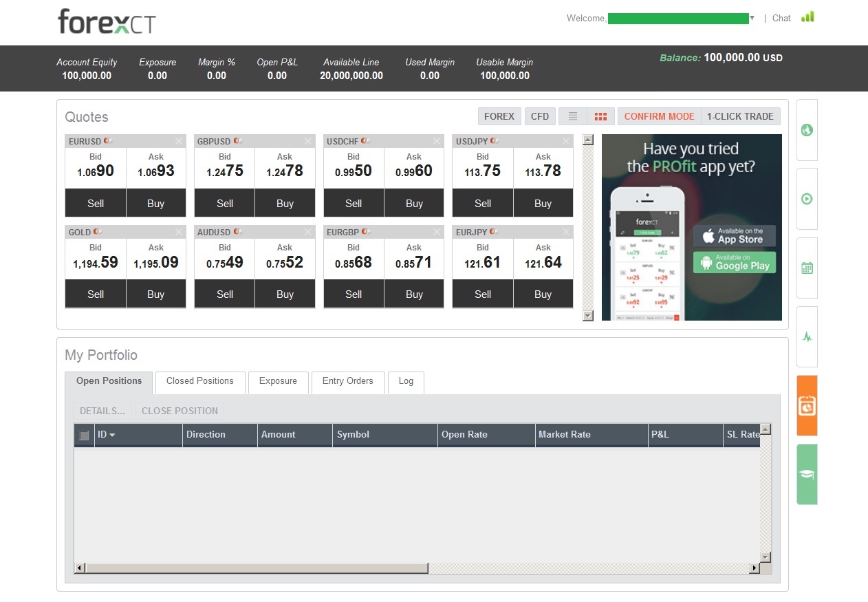The image size is (868, 602).
Task: Toggle the indicator next to GOLD
Action: click(x=95, y=232)
